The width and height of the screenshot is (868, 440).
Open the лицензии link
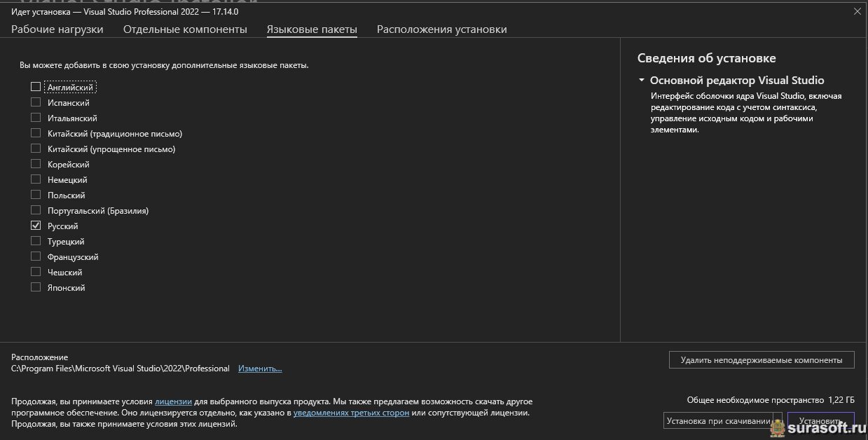pyautogui.click(x=173, y=401)
